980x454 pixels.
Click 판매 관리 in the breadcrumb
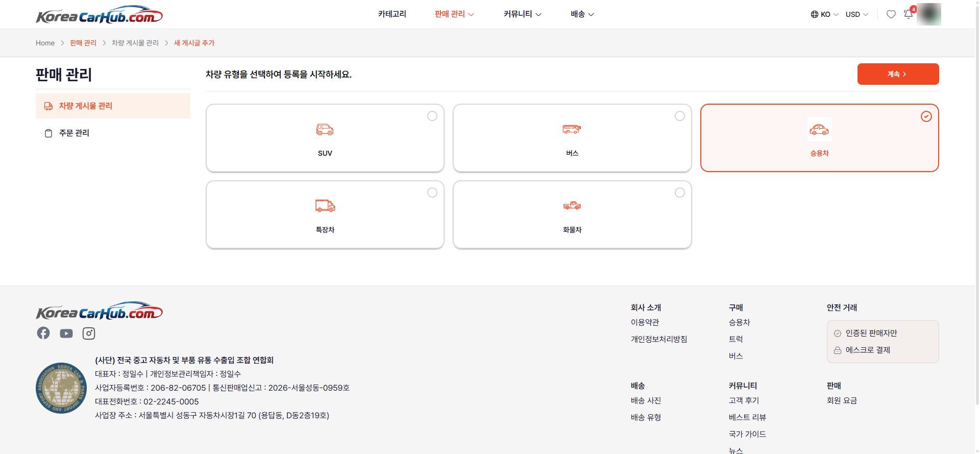coord(83,43)
